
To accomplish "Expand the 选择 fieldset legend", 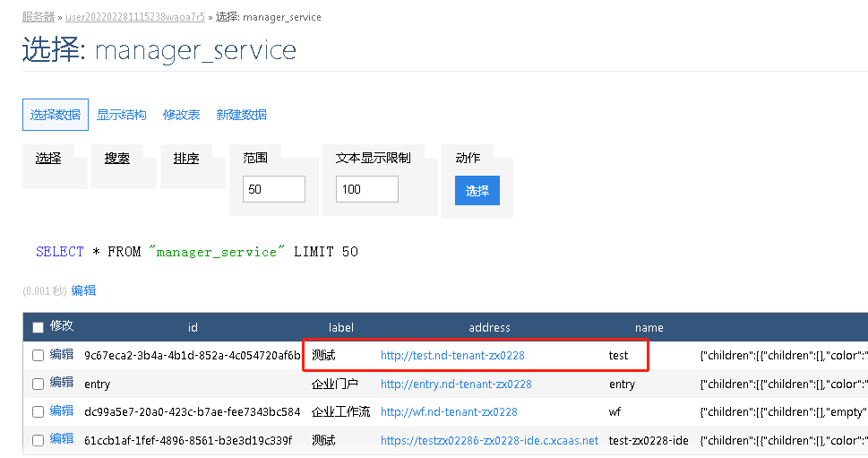I will 48,158.
